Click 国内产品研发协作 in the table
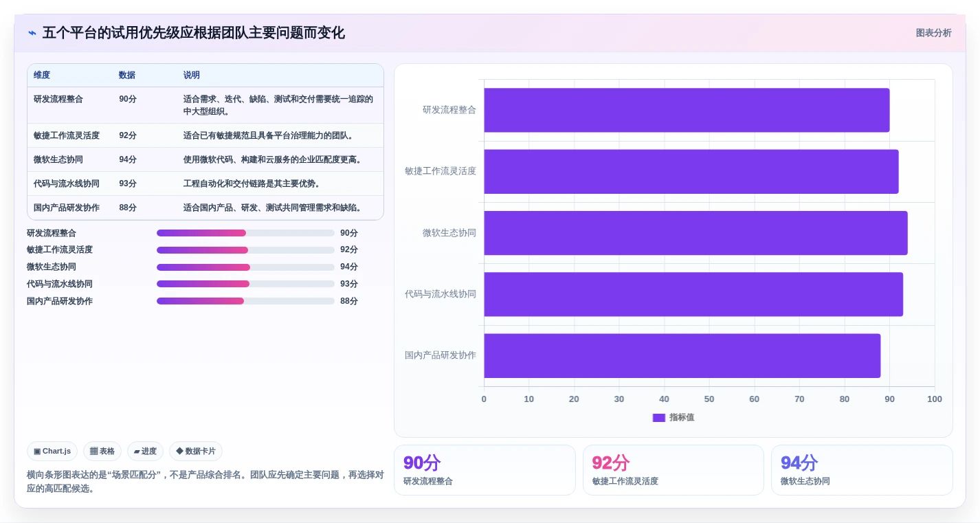980x523 pixels. click(67, 208)
